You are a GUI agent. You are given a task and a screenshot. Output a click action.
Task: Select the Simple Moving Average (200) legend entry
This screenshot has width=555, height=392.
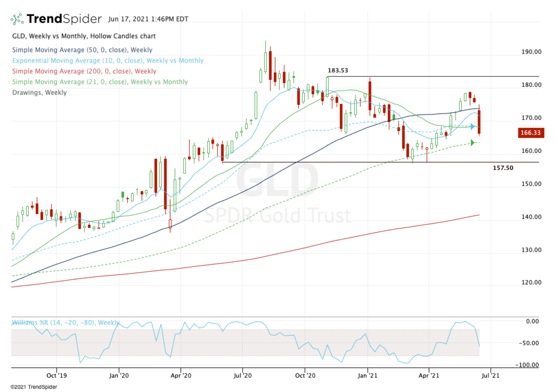tap(84, 71)
